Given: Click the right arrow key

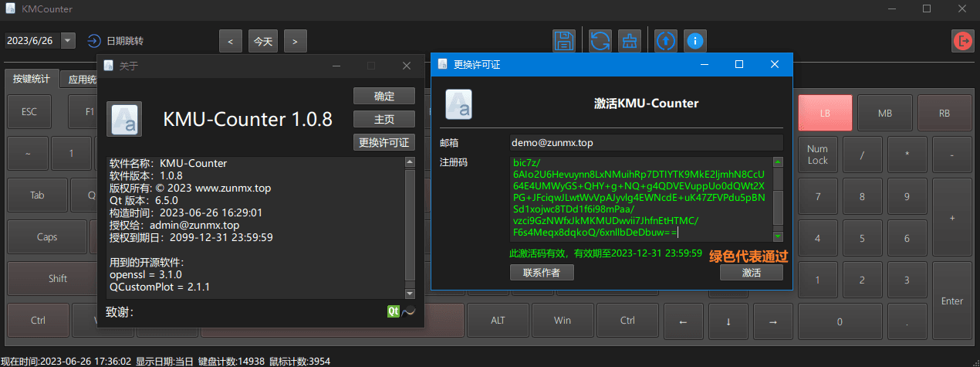Looking at the screenshot, I should coord(773,321).
